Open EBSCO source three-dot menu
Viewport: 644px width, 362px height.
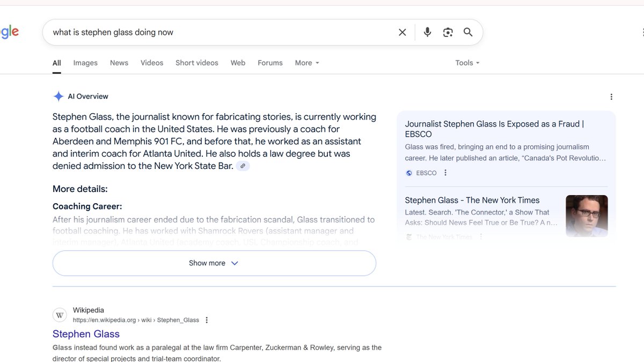(x=445, y=173)
